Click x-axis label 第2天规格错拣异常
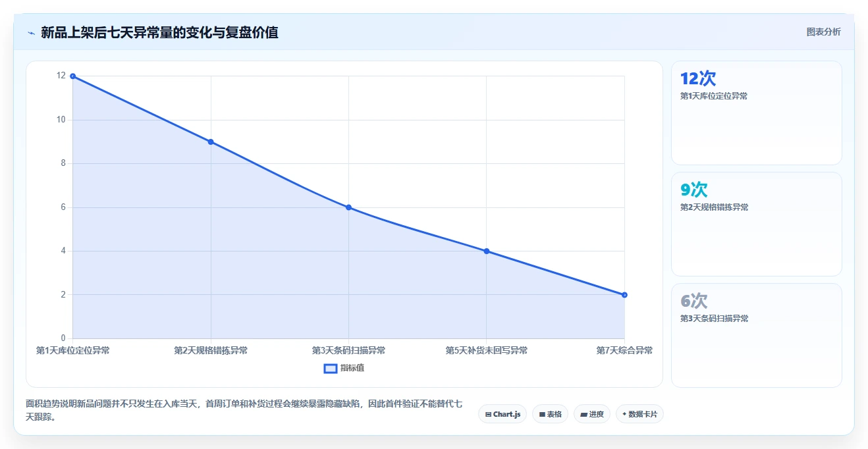 click(x=211, y=350)
